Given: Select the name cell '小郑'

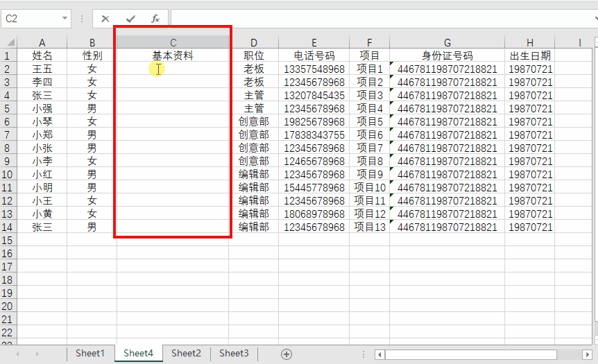Looking at the screenshot, I should (x=42, y=135).
